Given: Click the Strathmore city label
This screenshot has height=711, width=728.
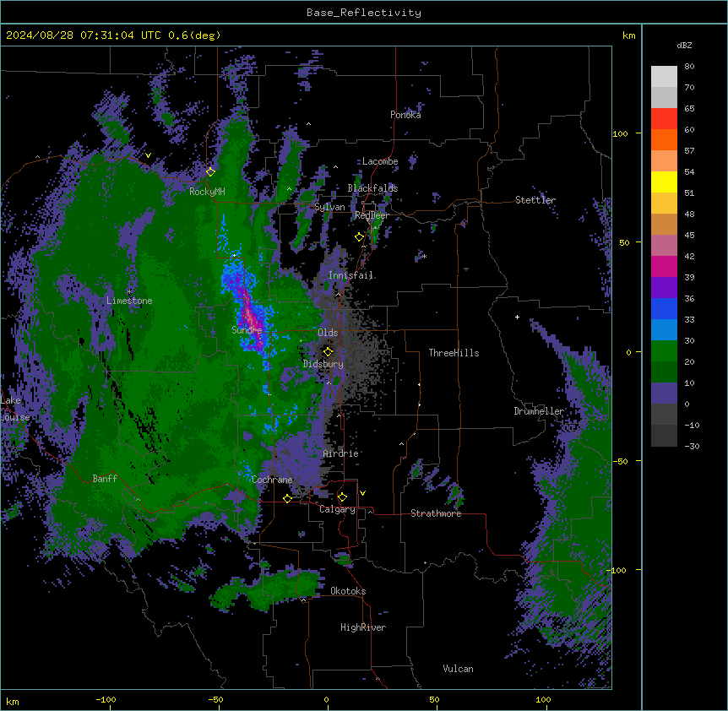Looking at the screenshot, I should click(436, 513).
